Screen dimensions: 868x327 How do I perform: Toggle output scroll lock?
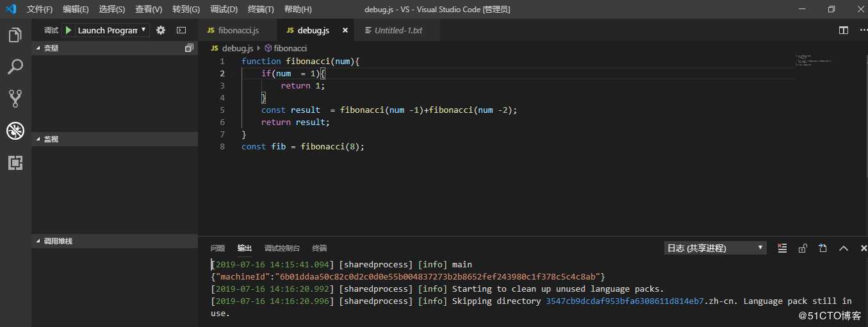(803, 248)
